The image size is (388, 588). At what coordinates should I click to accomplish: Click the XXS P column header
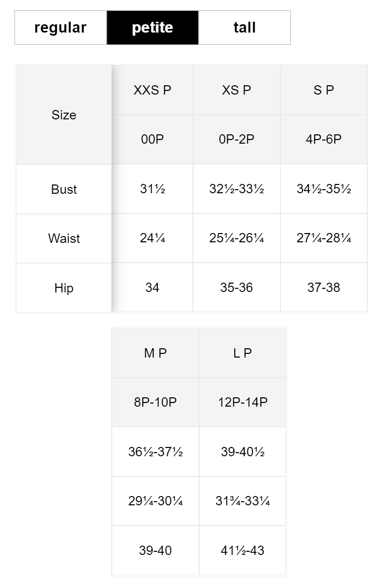click(x=152, y=90)
